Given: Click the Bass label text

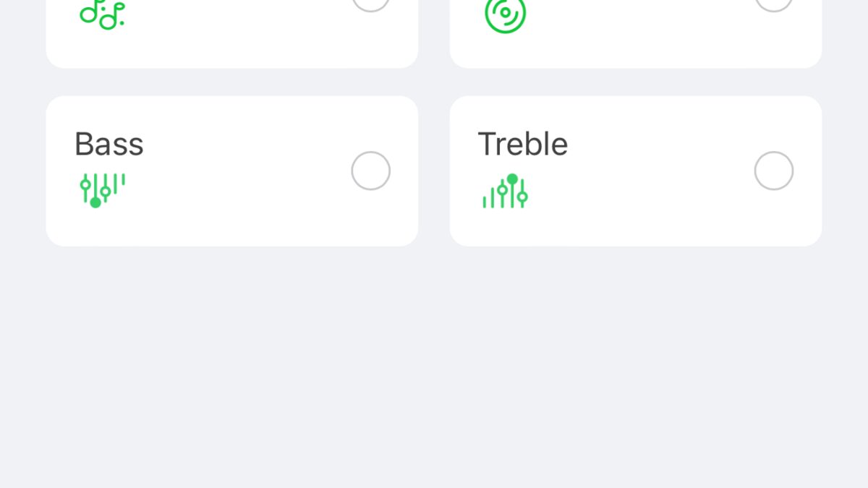Looking at the screenshot, I should coord(109,144).
